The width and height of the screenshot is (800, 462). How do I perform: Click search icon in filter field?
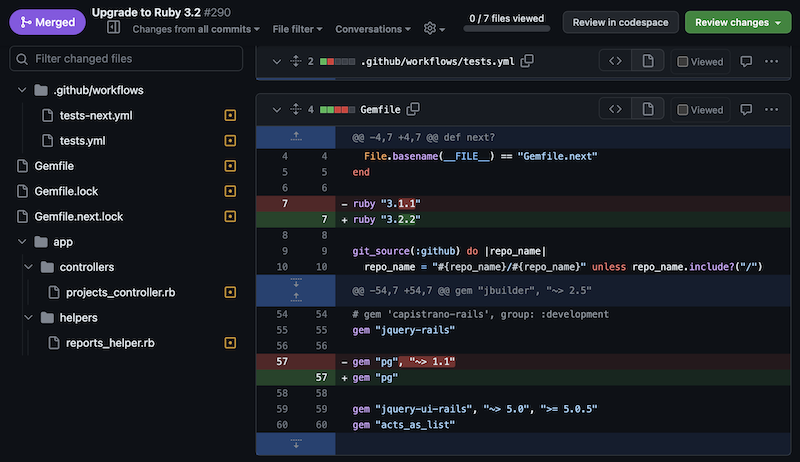pos(22,59)
